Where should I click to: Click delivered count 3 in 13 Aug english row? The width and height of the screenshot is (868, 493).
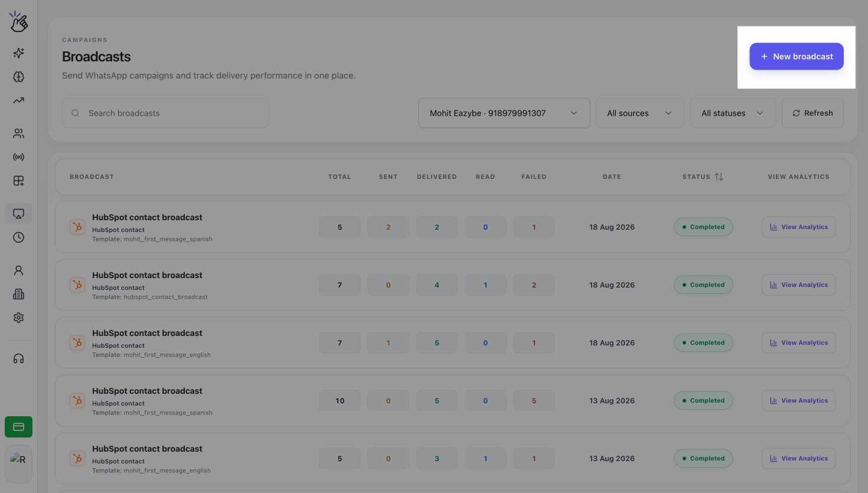coord(437,459)
